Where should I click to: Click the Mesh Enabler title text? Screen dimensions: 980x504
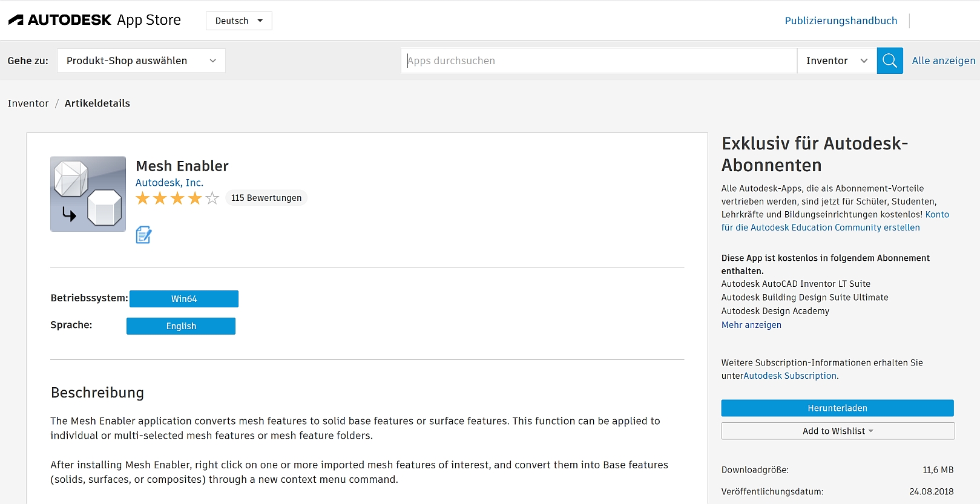(x=182, y=166)
